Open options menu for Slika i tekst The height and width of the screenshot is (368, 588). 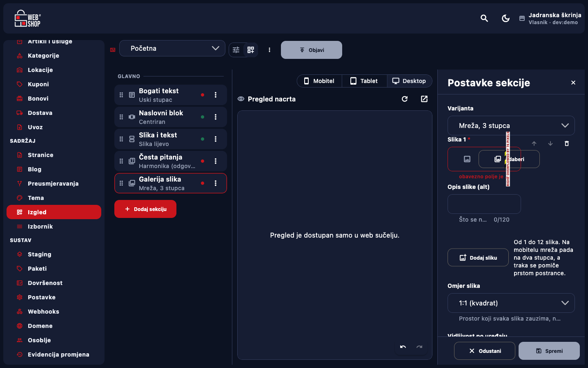216,139
